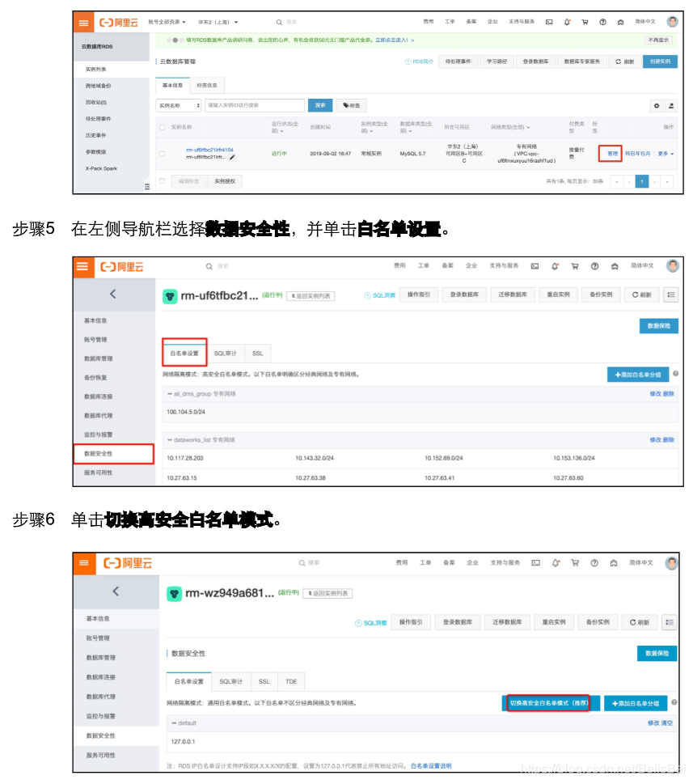Screen dimensions: 693x784
Task: Open 实例名称 search type selector
Action: point(179,105)
